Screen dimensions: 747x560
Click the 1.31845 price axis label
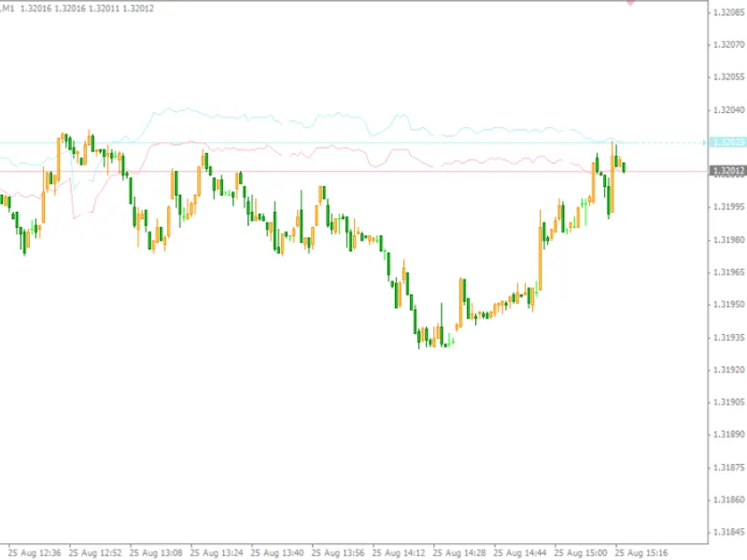coord(729,532)
